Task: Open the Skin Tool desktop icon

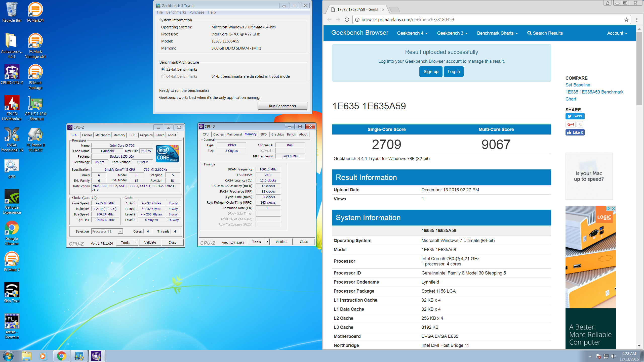Action: tap(12, 293)
